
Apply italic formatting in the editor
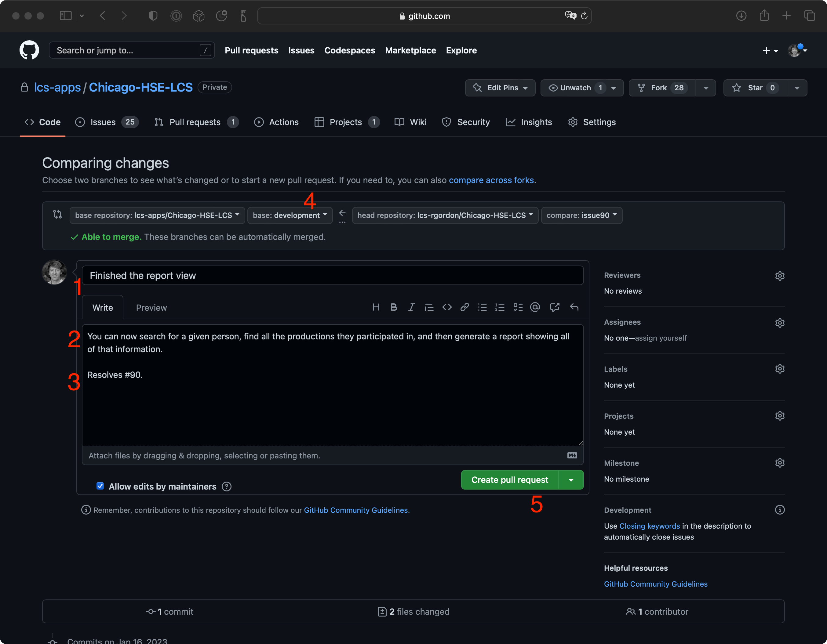[411, 307]
